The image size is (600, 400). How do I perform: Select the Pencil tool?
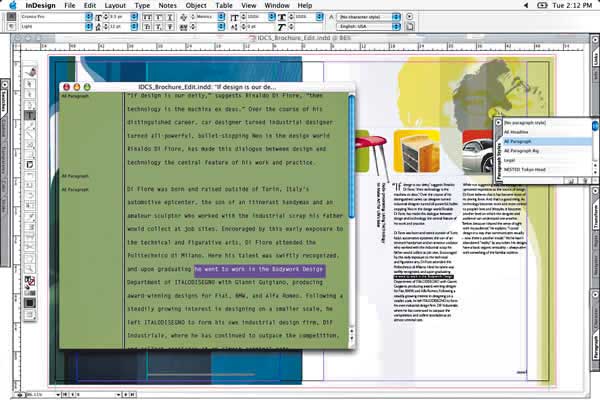(30, 125)
